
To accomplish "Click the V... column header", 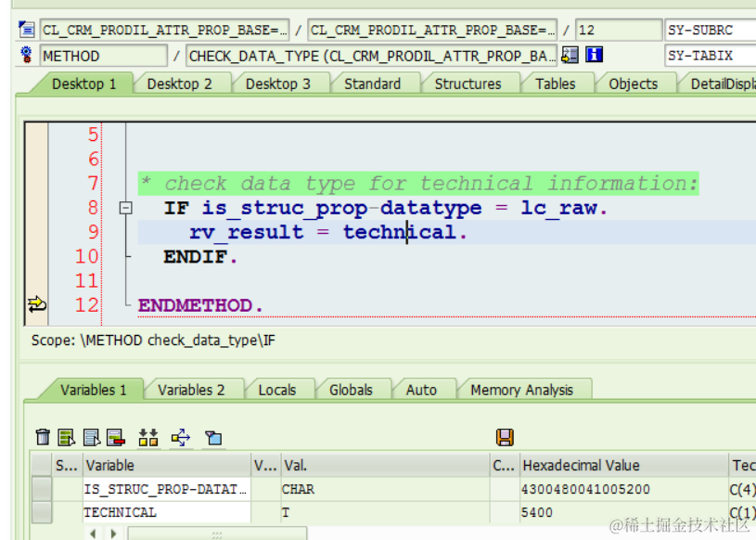I will (266, 465).
